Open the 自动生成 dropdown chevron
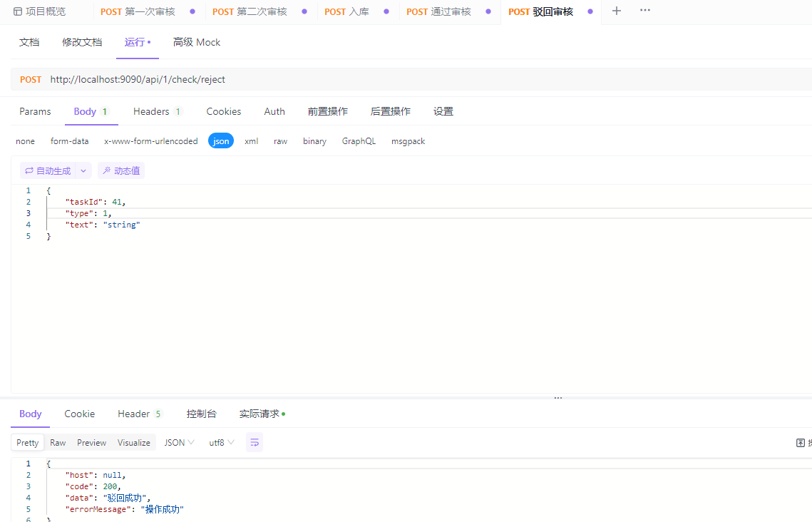The height and width of the screenshot is (522, 812). click(x=83, y=170)
